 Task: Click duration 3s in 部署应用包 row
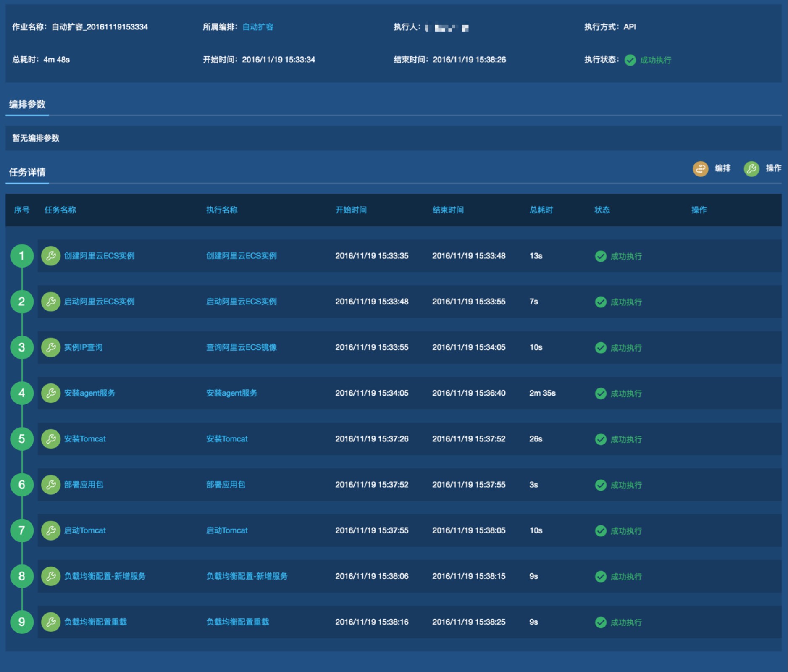tap(533, 485)
